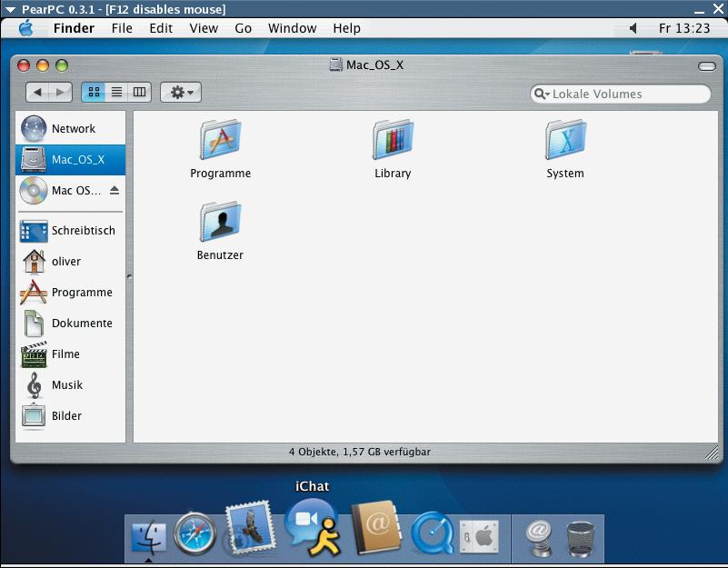Viewport: 728px width, 568px height.
Task: Open the Finder menu
Action: (74, 28)
